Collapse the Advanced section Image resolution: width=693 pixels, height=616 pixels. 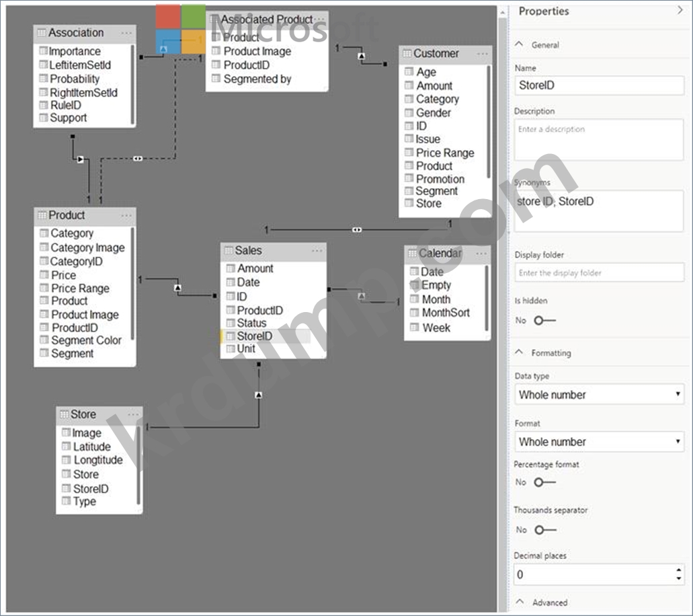[520, 602]
